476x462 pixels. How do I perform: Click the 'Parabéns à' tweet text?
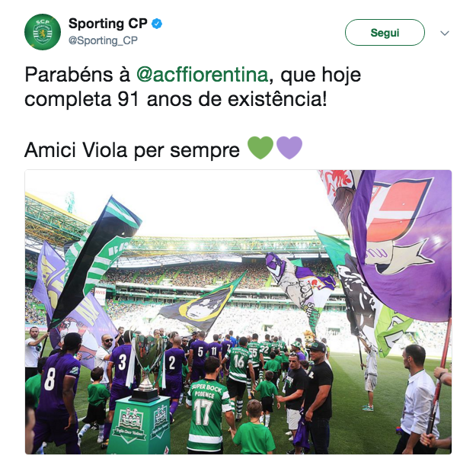click(78, 75)
